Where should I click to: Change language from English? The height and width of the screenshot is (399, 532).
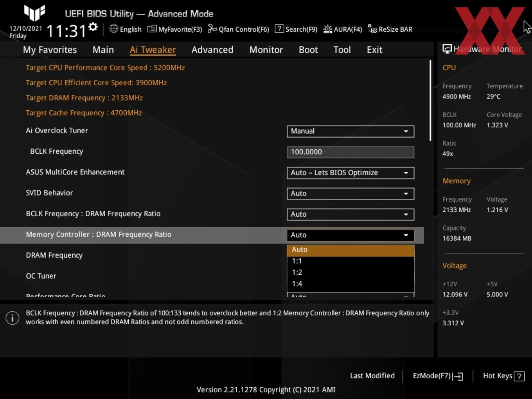tap(131, 29)
